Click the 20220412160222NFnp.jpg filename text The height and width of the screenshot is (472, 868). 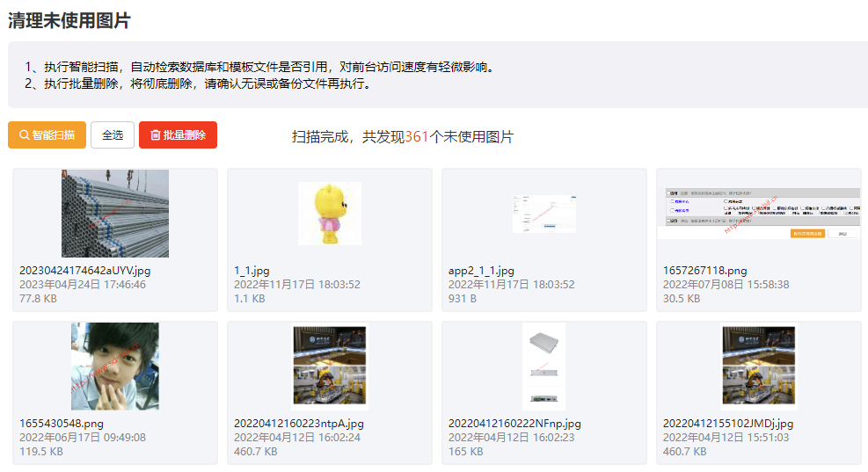coord(514,424)
